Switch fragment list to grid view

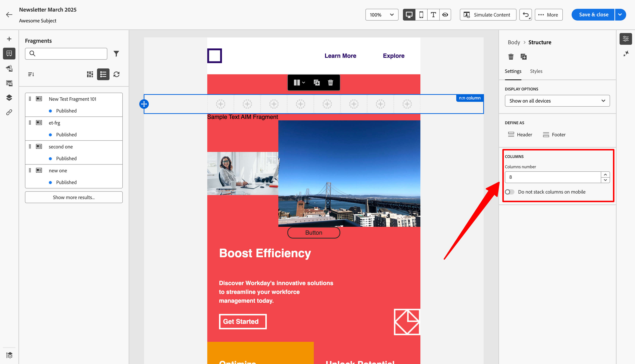point(90,74)
